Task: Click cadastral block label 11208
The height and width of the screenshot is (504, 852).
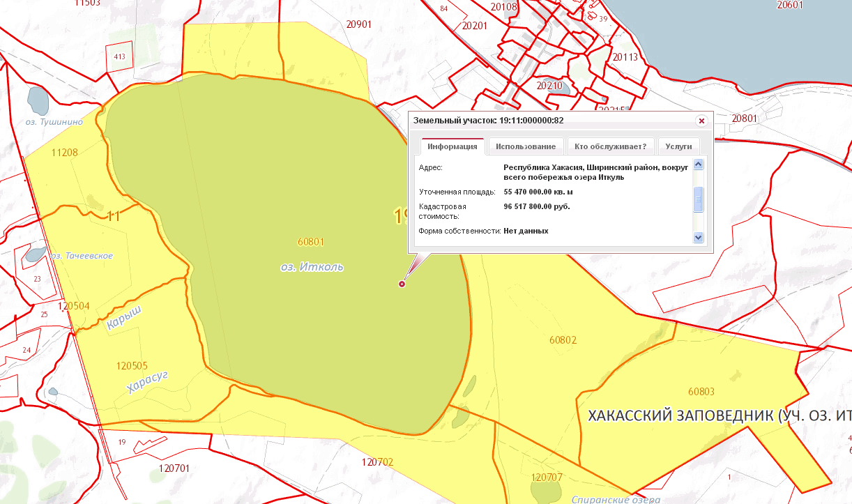Action: pyautogui.click(x=65, y=152)
